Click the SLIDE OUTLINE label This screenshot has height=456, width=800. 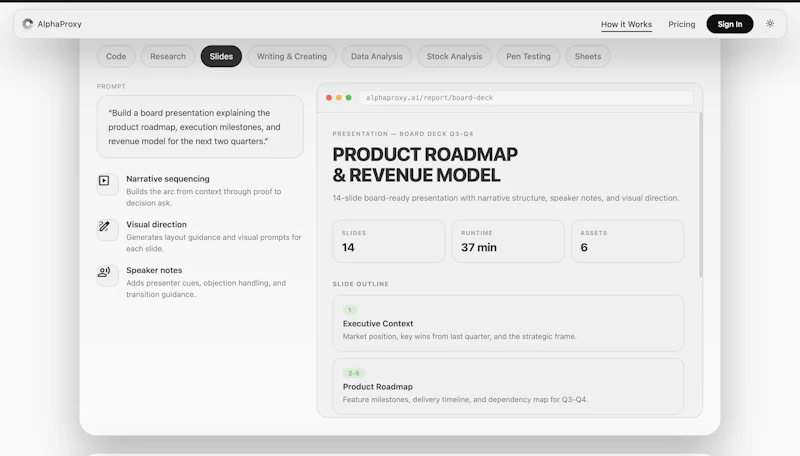[x=361, y=284]
